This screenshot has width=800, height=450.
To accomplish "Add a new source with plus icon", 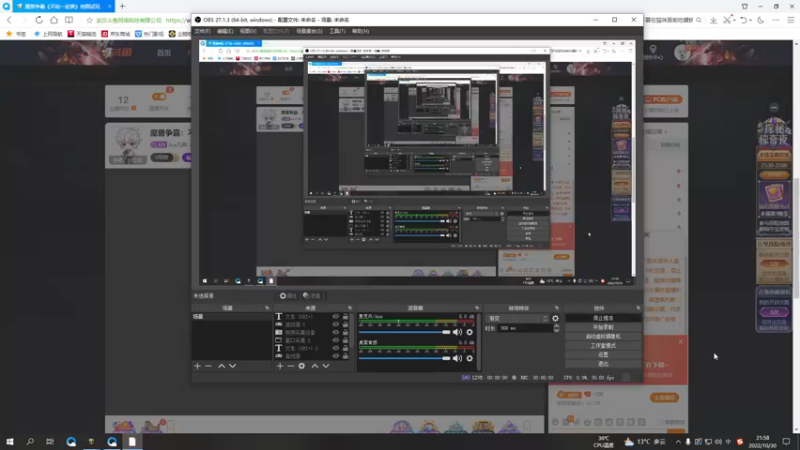I will pos(280,366).
